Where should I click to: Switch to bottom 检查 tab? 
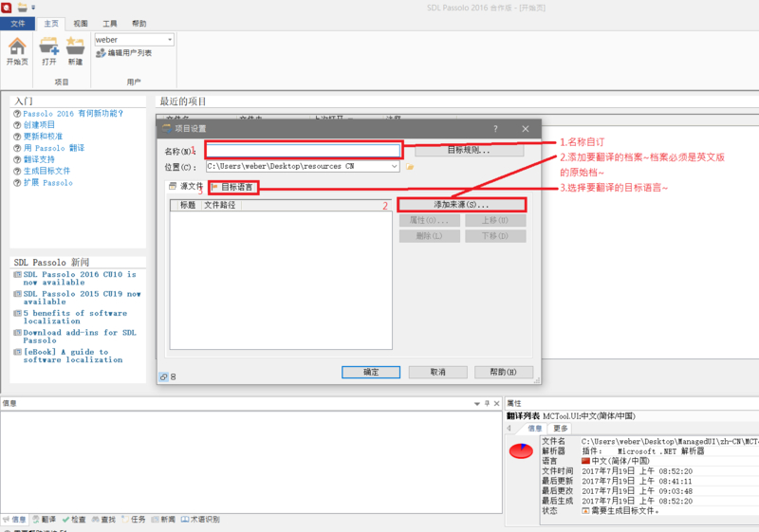coord(74,520)
